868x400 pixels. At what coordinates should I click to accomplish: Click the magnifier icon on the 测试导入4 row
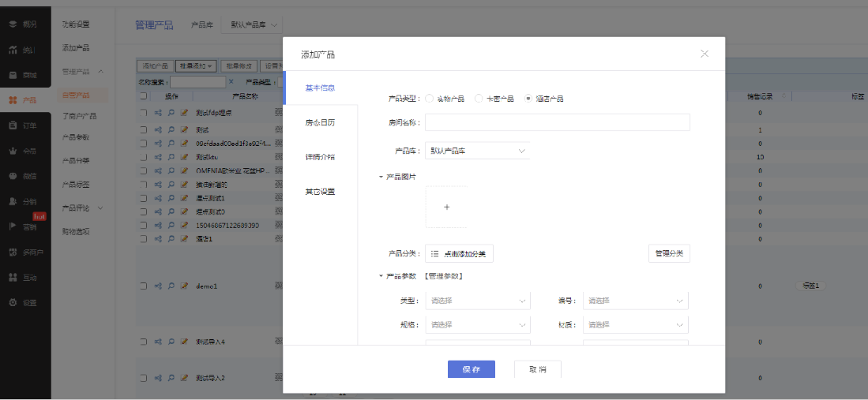[x=171, y=342]
